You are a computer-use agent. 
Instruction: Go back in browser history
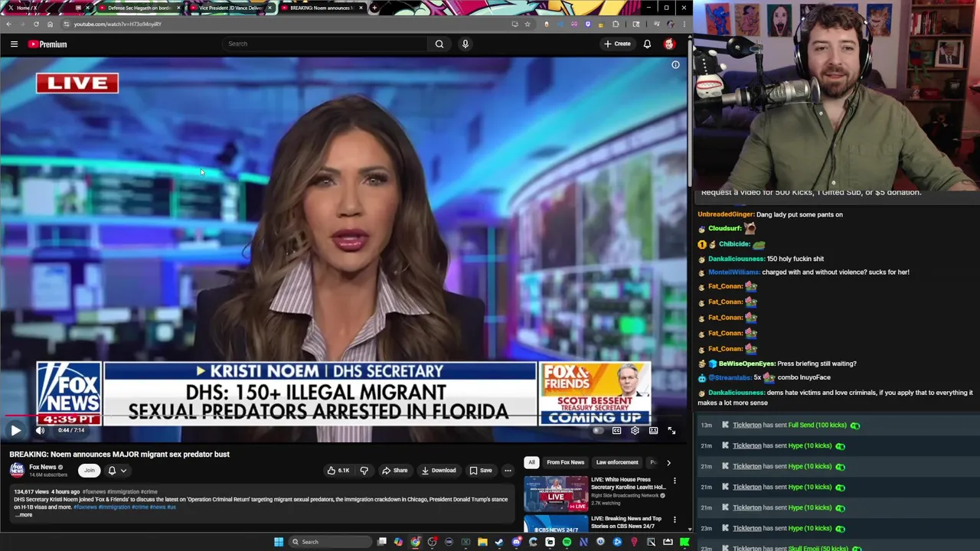(8, 24)
